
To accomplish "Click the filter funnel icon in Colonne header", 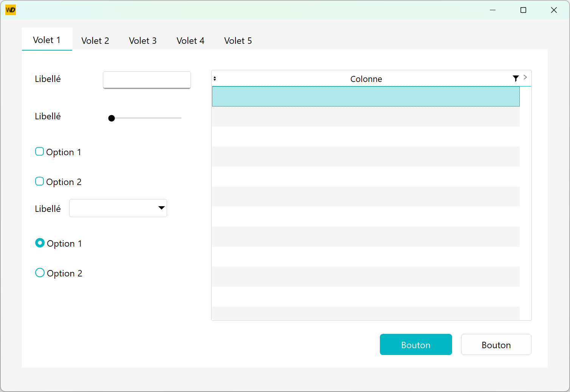I will coord(516,78).
